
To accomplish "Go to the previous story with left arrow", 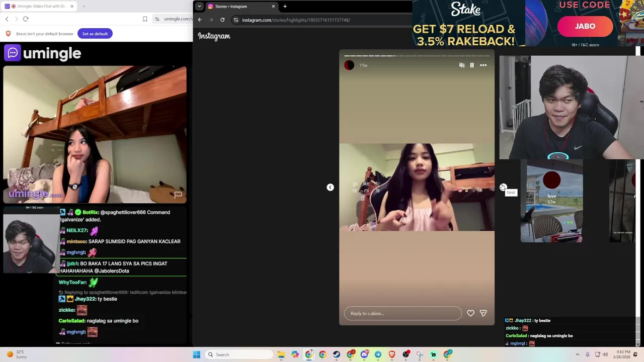I will click(330, 187).
